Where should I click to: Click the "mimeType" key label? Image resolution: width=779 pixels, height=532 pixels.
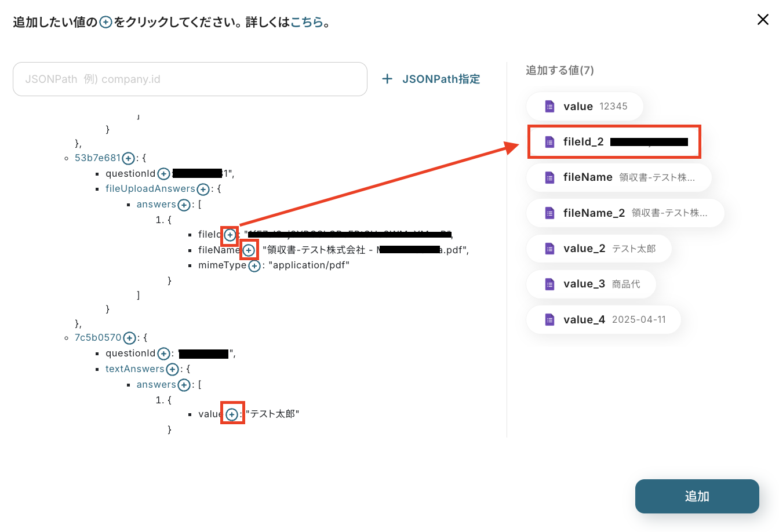pyautogui.click(x=223, y=265)
